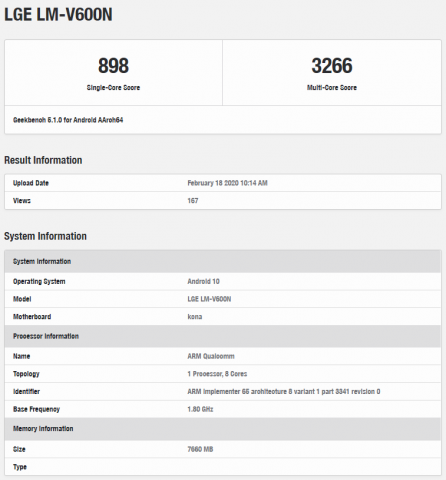446x480 pixels.
Task: Select the 1.80 GHz frequency value
Action: 200,409
